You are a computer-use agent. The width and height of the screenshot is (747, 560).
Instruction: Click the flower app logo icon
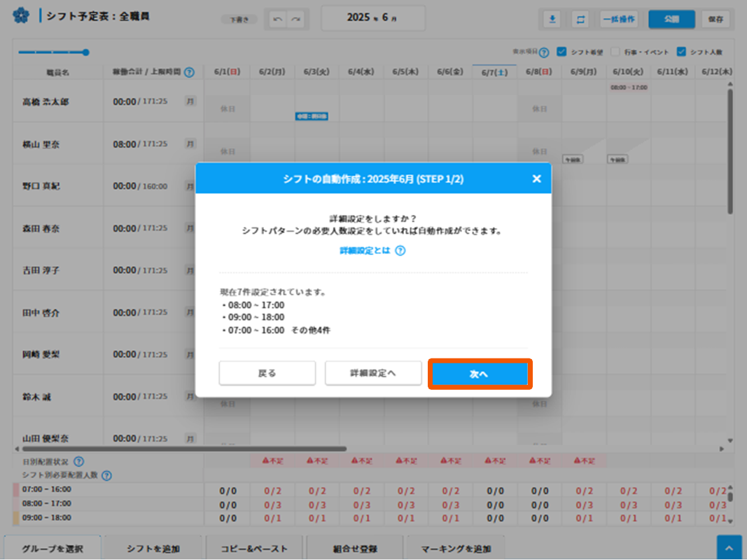coord(22,15)
